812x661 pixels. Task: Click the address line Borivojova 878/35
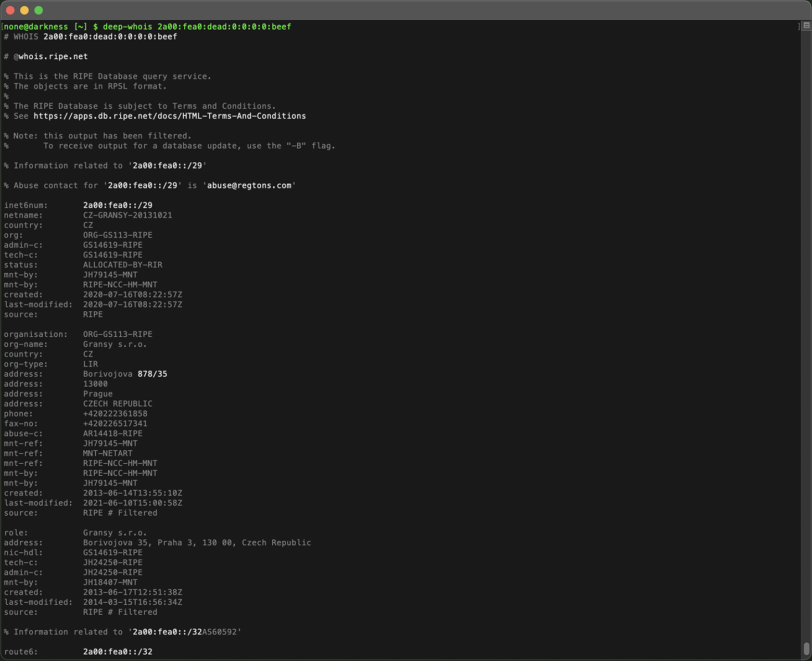pyautogui.click(x=125, y=374)
